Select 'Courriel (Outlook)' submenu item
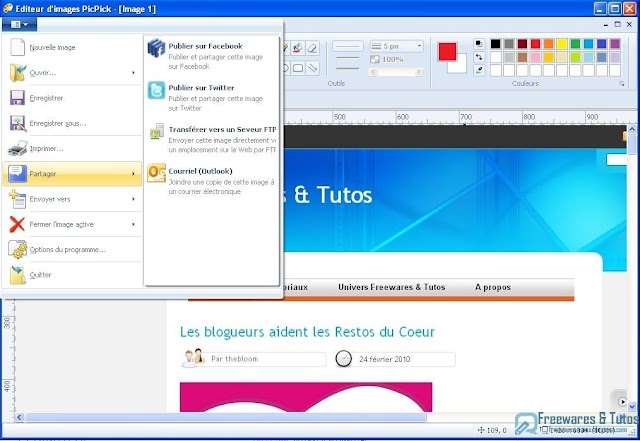Screen dimensions: 640x441 211,180
